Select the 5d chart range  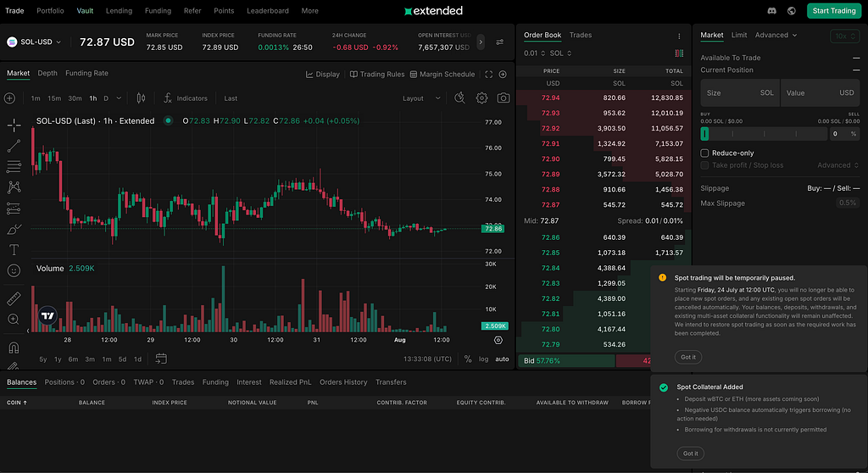pyautogui.click(x=122, y=359)
